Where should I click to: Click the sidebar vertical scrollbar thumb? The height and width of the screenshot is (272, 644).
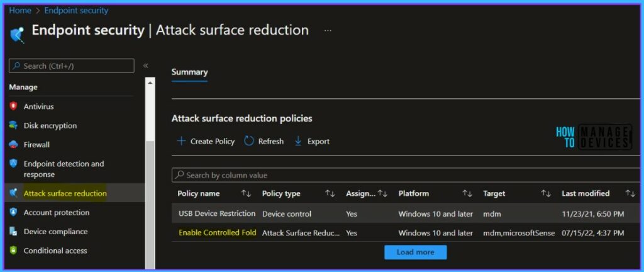pos(150,205)
